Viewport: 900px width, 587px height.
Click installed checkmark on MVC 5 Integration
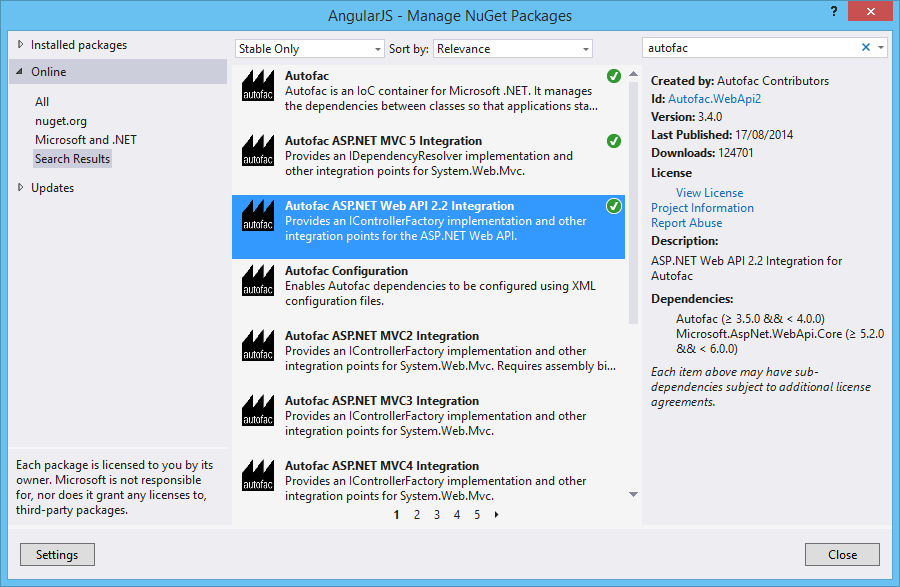pyautogui.click(x=614, y=141)
